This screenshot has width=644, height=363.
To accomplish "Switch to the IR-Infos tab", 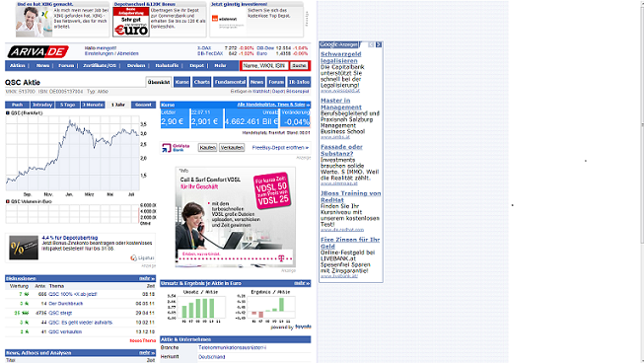I will point(299,82).
